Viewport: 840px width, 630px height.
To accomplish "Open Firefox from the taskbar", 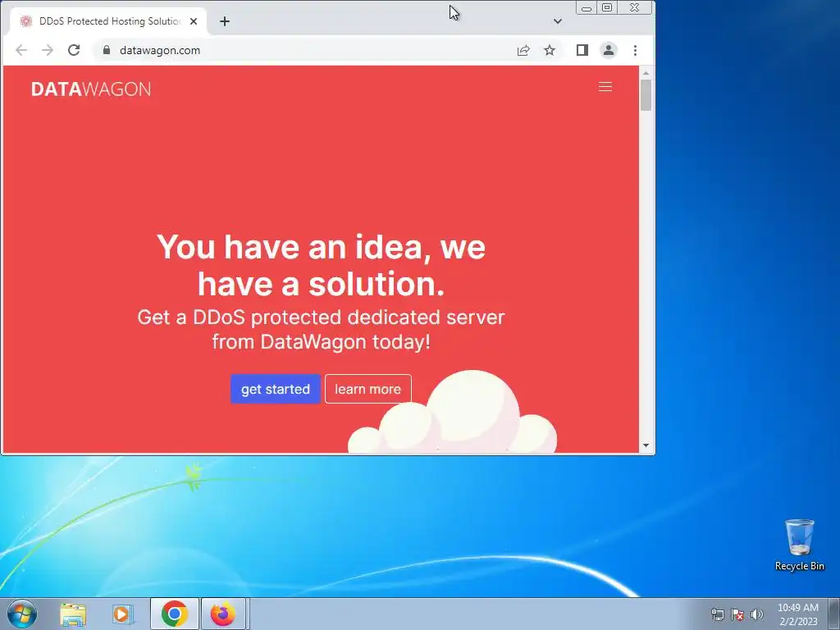I will pyautogui.click(x=223, y=614).
